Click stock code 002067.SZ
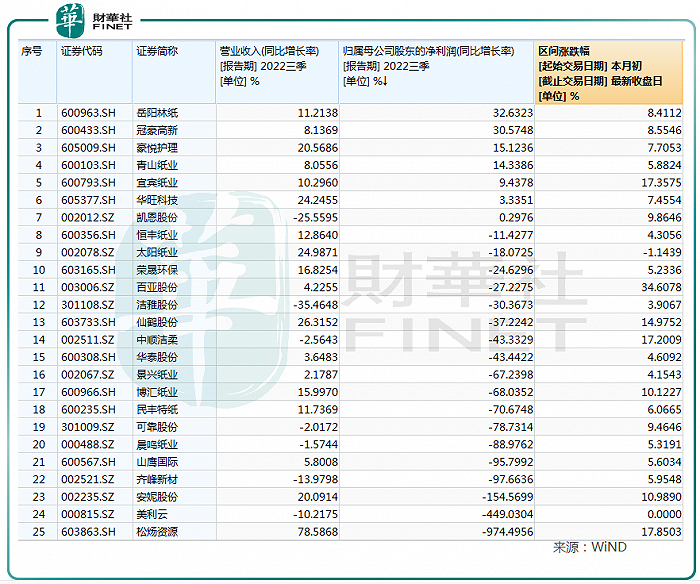The height and width of the screenshot is (584, 700). [88, 375]
